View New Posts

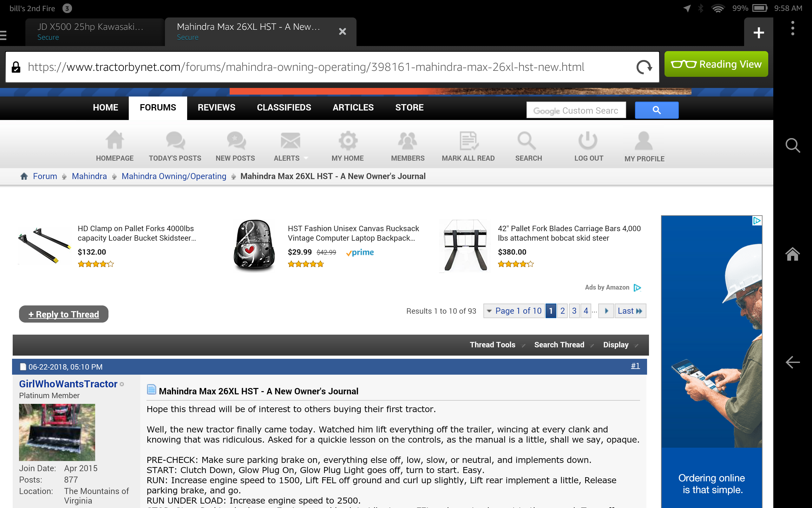(236, 146)
